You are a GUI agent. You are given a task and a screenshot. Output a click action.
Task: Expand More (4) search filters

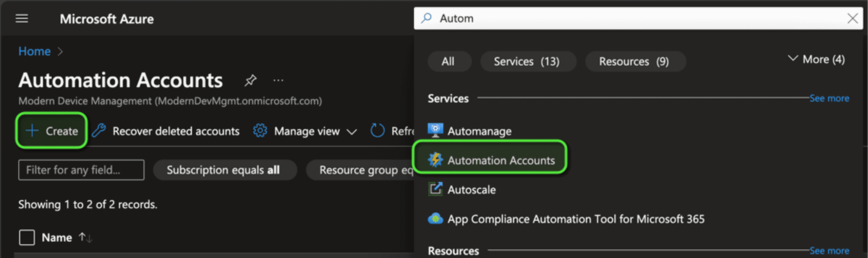tap(816, 59)
